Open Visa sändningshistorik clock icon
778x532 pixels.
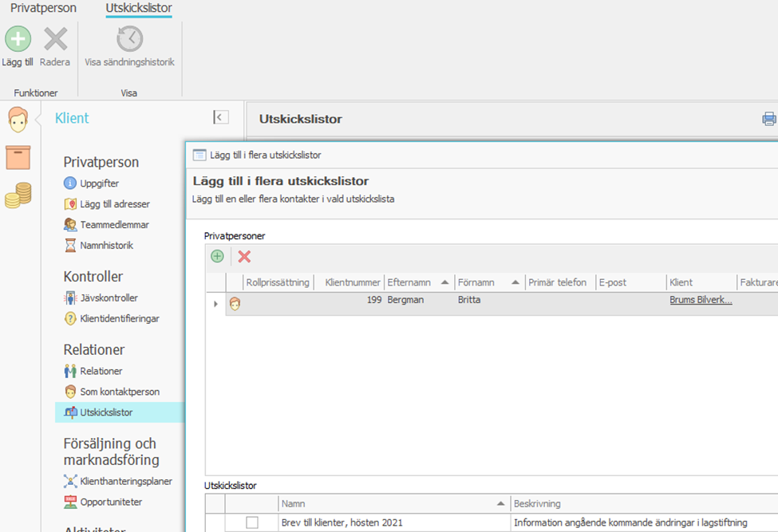coord(129,39)
